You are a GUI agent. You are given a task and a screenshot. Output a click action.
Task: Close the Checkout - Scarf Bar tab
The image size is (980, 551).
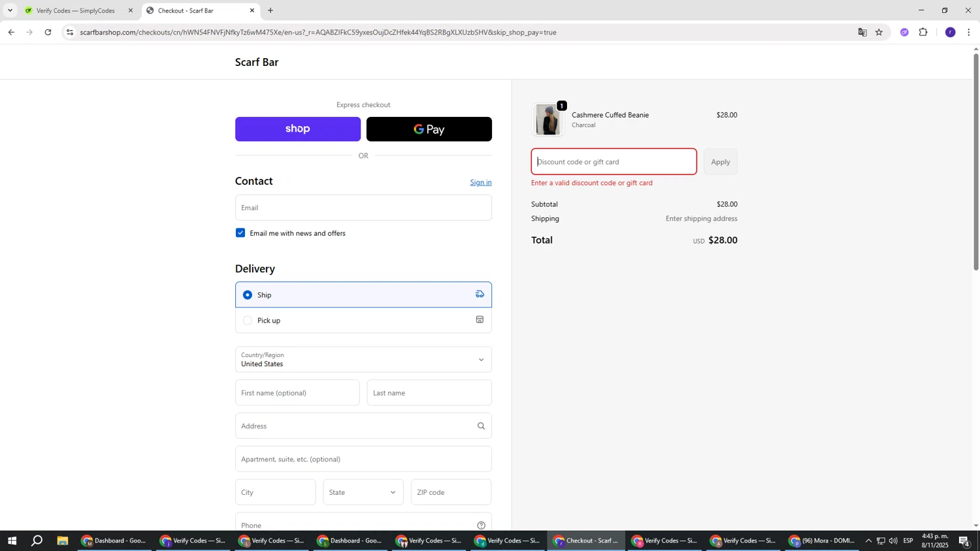252,10
